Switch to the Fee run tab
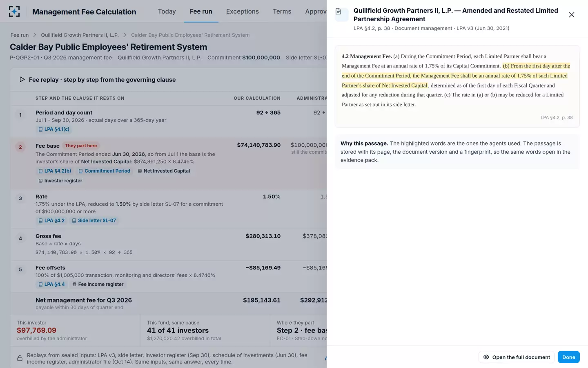The width and height of the screenshot is (588, 368). pyautogui.click(x=201, y=11)
